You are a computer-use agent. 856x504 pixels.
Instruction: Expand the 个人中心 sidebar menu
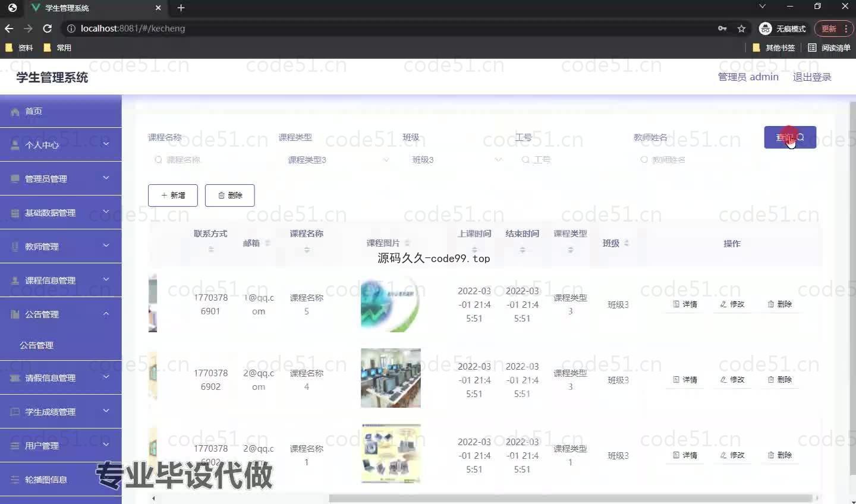click(x=61, y=144)
